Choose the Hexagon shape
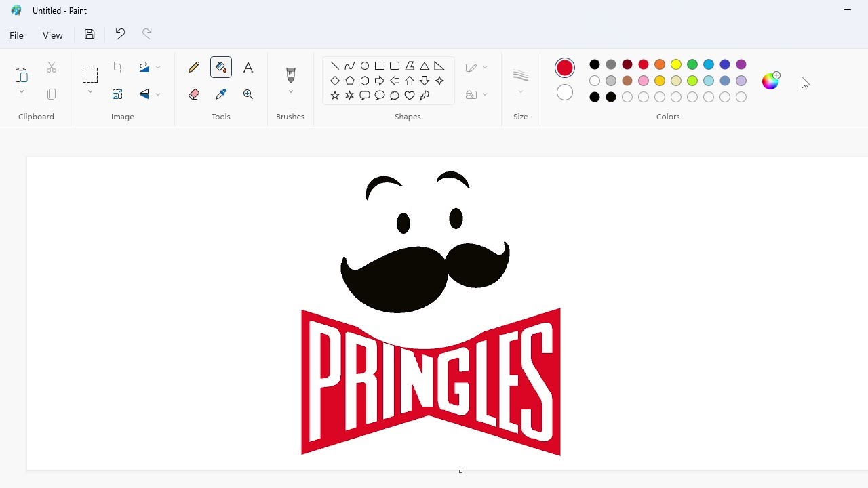The height and width of the screenshot is (488, 868). (365, 81)
